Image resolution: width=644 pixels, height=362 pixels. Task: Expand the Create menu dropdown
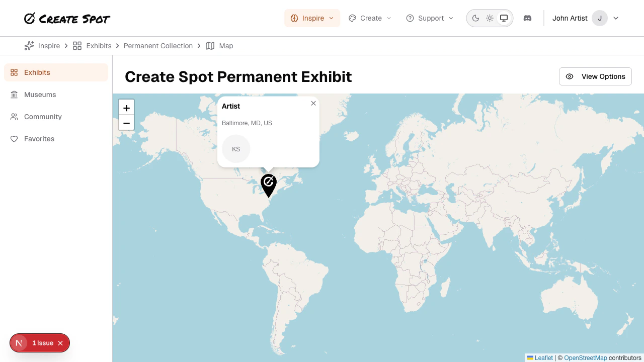pos(370,18)
